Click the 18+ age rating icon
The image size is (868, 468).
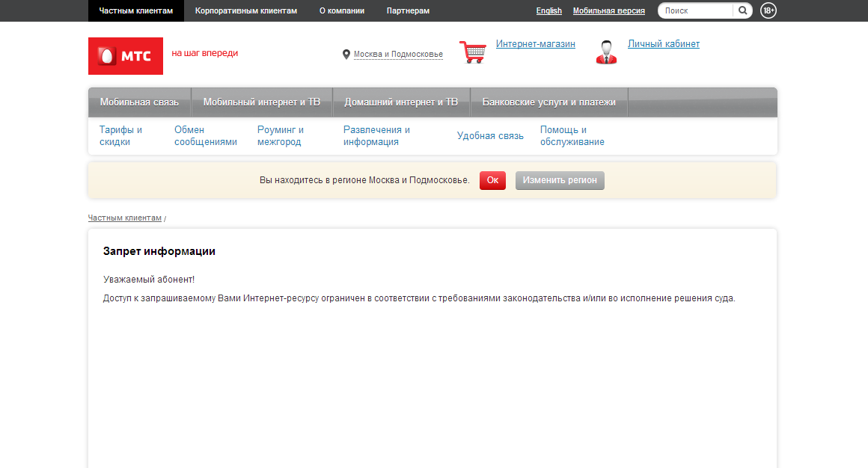point(768,10)
